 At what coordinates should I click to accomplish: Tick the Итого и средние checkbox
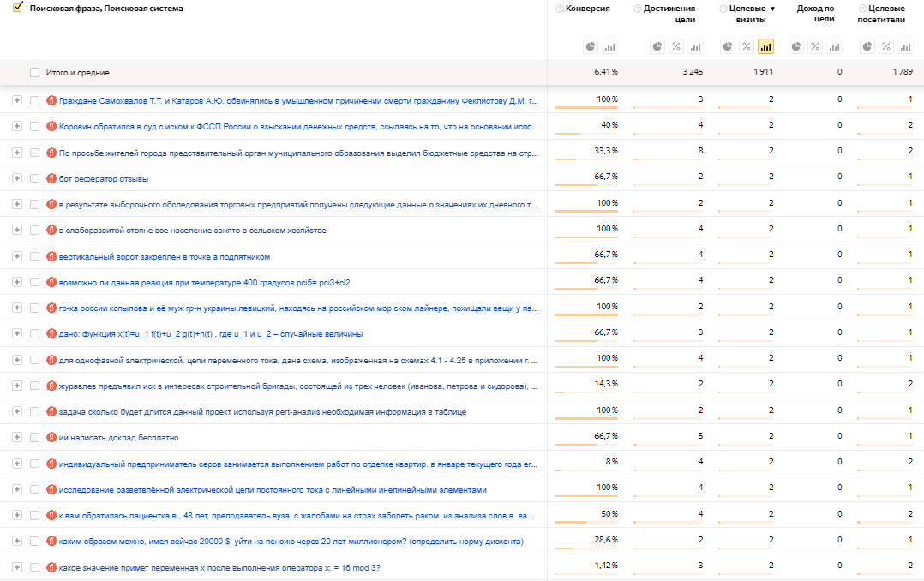(x=35, y=73)
